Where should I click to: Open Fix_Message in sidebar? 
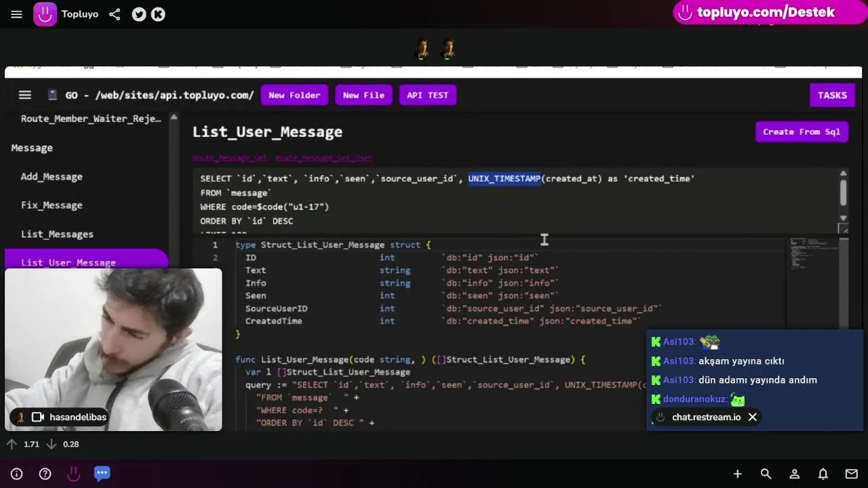52,205
